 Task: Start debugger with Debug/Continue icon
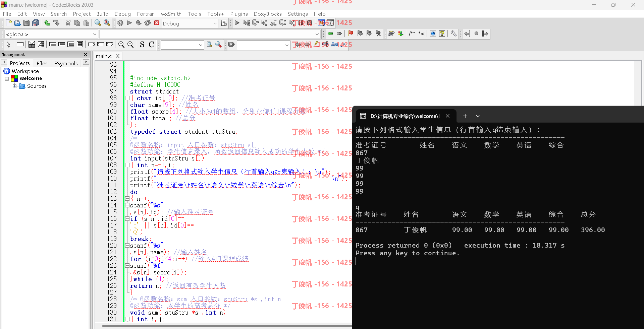click(237, 23)
